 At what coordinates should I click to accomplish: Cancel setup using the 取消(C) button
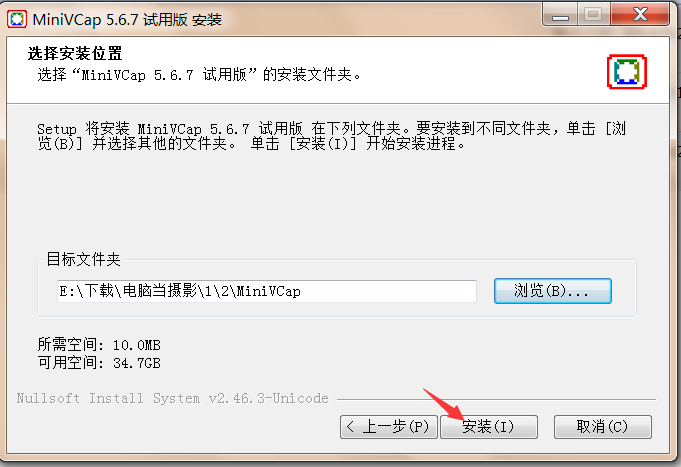coord(602,427)
